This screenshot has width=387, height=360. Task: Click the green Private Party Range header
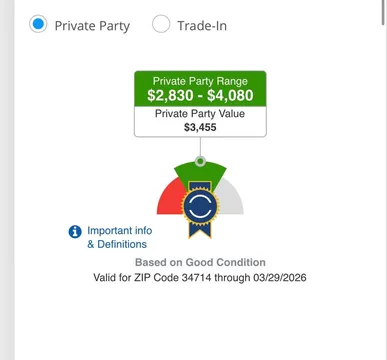click(x=200, y=89)
